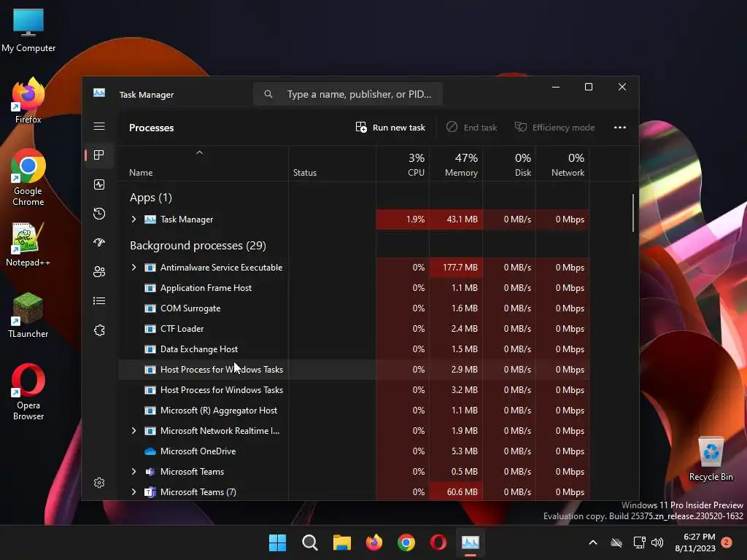Expand the Task Manager app row
Screen dimensions: 747x560
134,219
